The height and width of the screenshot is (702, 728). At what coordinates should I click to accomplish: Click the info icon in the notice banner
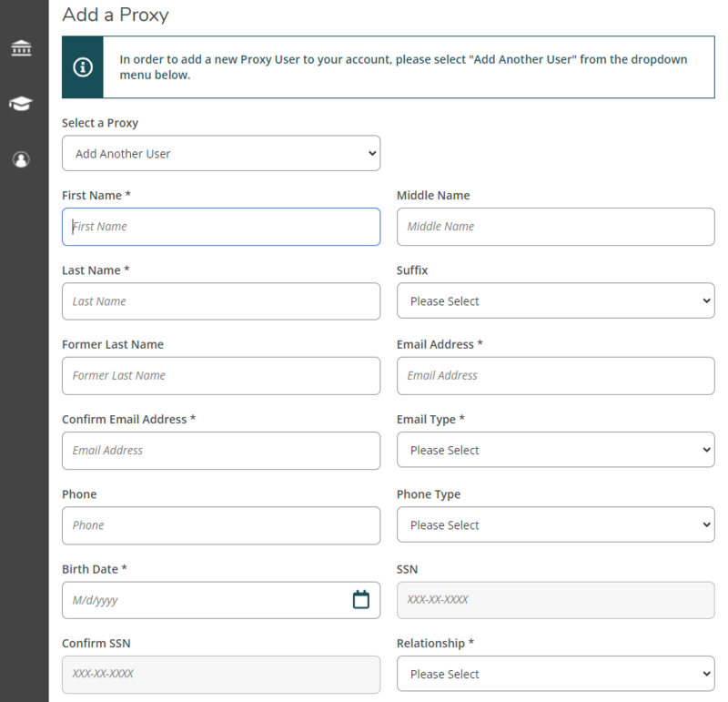click(x=82, y=66)
